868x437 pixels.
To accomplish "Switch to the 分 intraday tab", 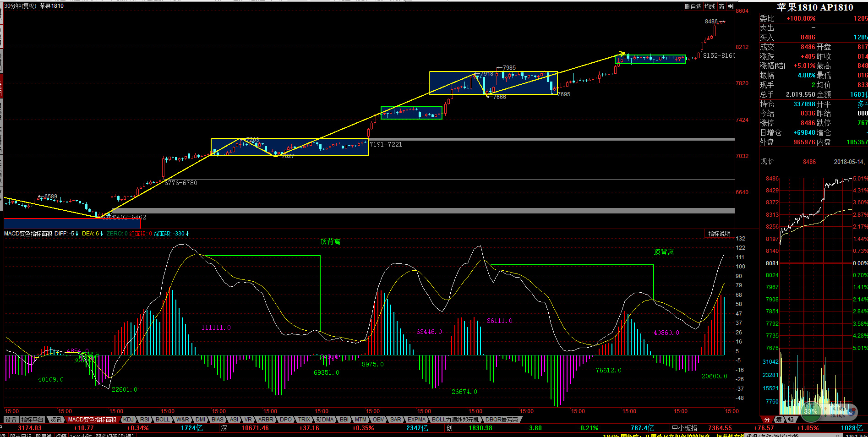I will tap(767, 420).
